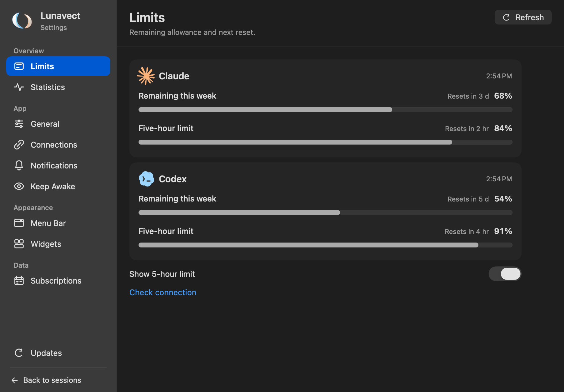Click the Claude 84% value
Viewport: 564px width, 392px height.
click(x=503, y=128)
